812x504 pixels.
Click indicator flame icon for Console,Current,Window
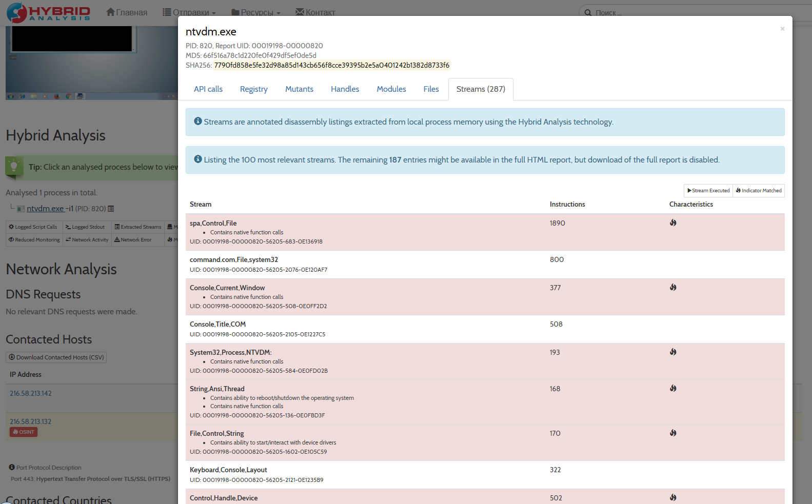coord(673,288)
